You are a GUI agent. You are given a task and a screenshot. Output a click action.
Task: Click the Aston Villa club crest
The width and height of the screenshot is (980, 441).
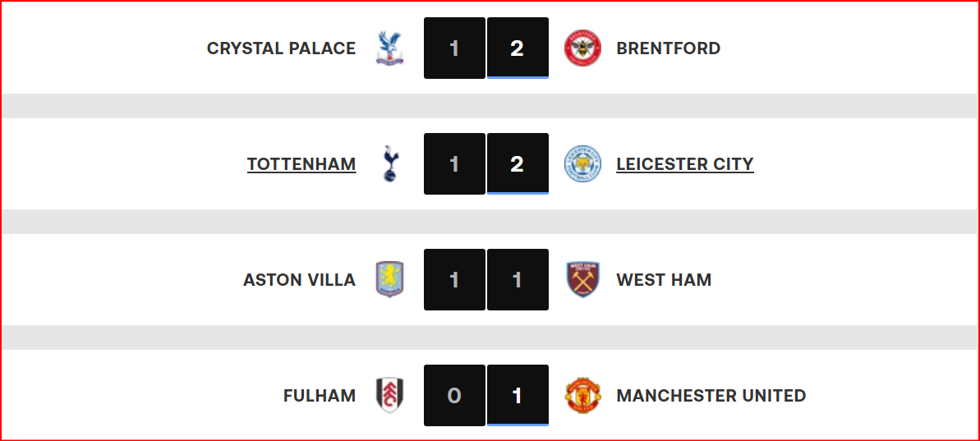tap(389, 280)
